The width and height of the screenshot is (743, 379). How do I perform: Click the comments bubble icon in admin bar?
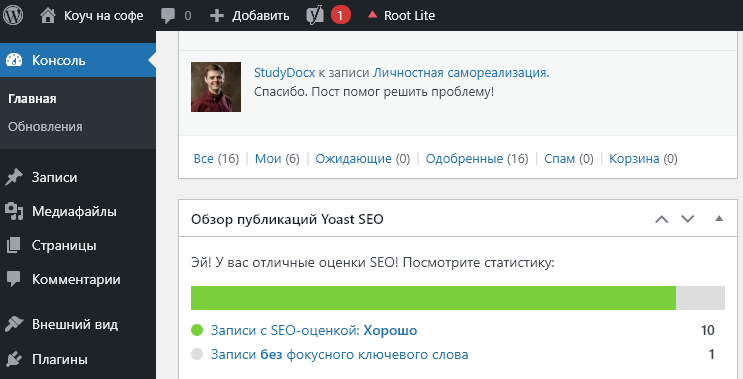coord(168,16)
